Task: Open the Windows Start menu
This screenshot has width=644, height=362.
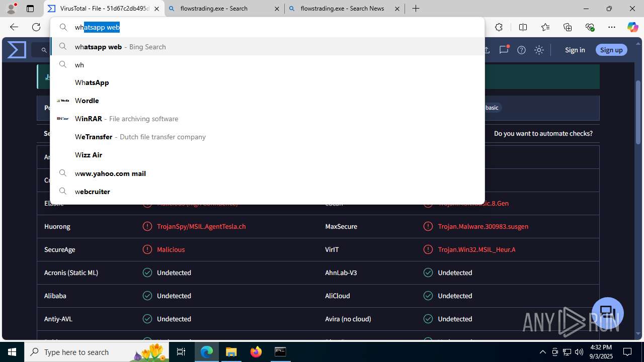Action: [12, 352]
